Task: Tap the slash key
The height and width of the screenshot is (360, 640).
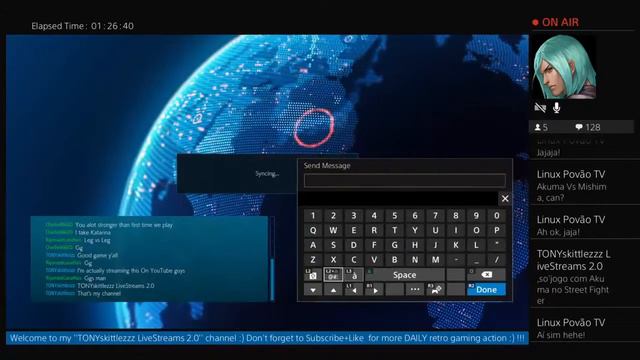Action: click(x=496, y=260)
